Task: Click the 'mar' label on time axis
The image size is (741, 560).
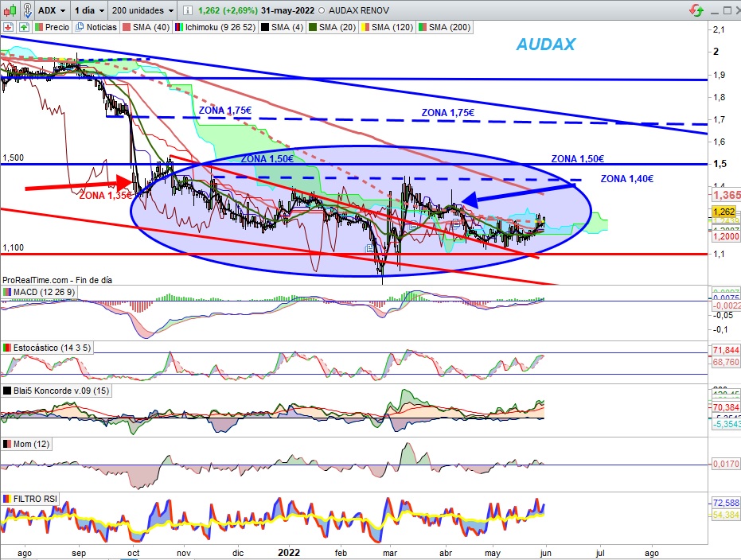Action: (x=390, y=553)
